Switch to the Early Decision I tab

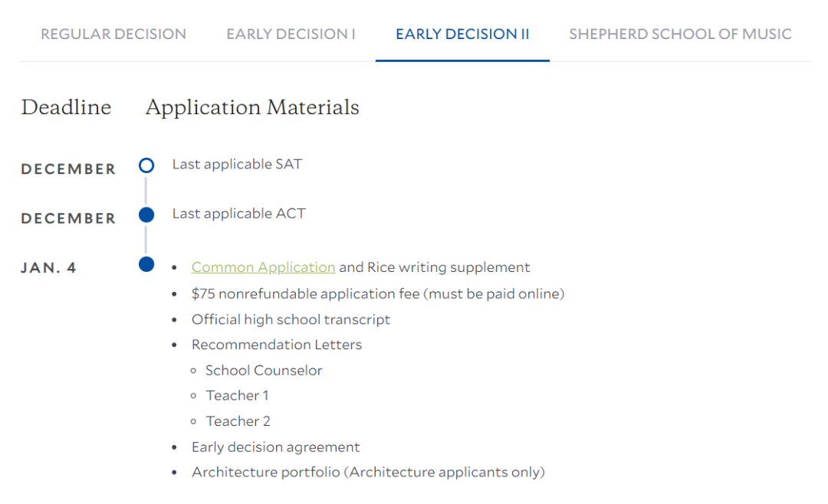click(x=291, y=34)
